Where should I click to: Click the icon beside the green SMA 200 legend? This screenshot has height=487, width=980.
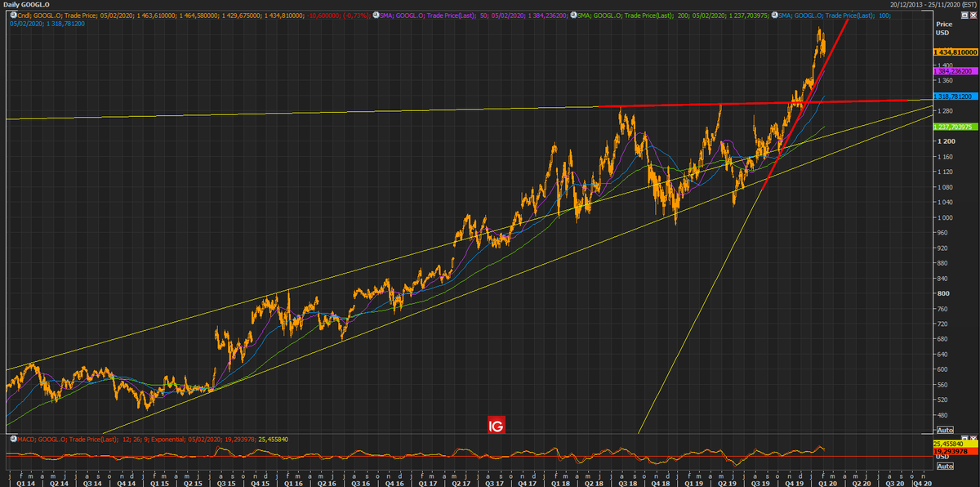[575, 14]
